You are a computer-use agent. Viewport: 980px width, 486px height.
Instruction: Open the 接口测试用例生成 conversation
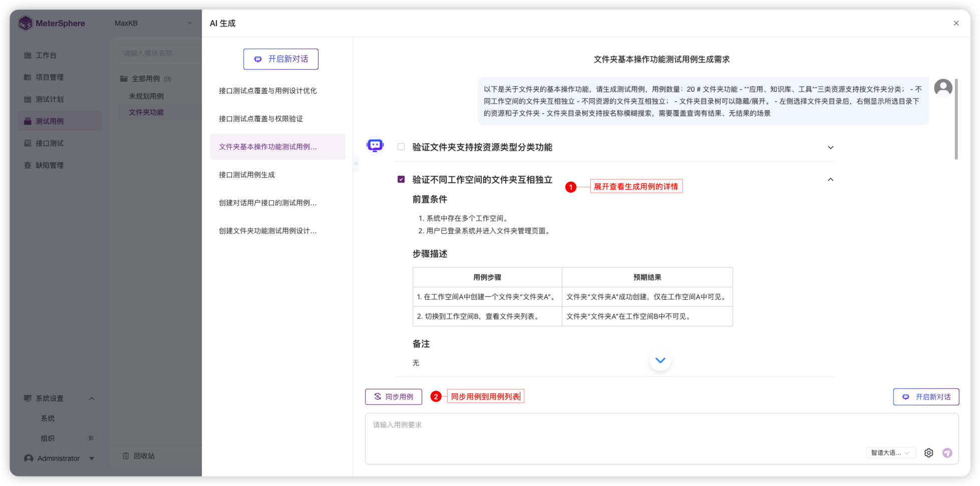(x=246, y=174)
